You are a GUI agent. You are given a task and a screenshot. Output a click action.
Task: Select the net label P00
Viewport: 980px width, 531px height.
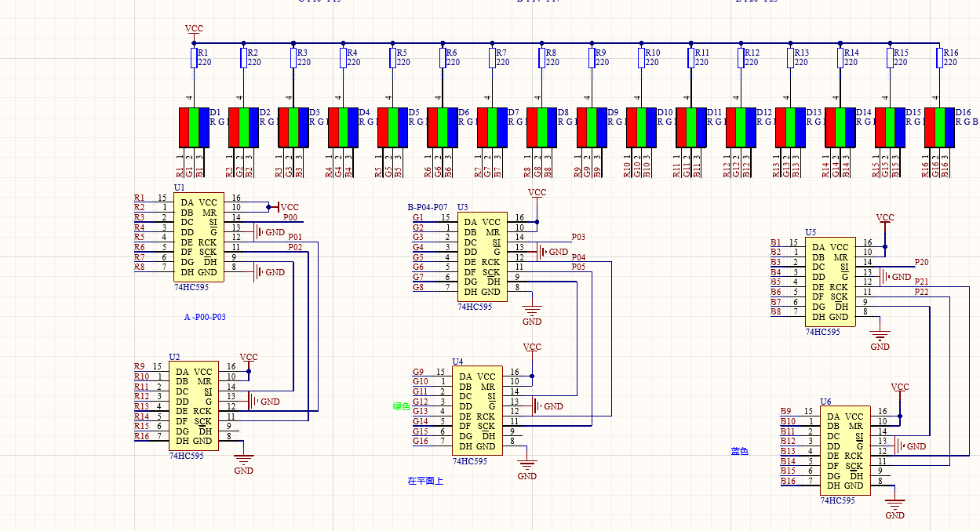290,217
